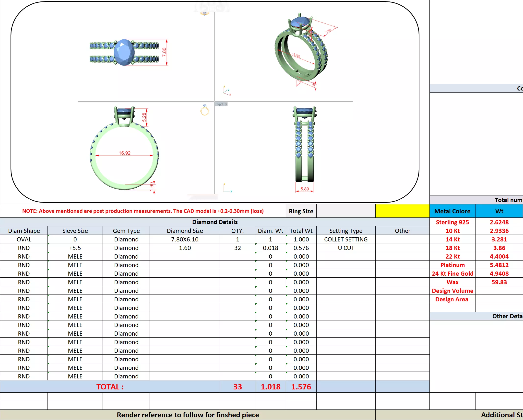This screenshot has height=420, width=523.
Task: Select the Metal Colore blue header cell
Action: coord(452,211)
